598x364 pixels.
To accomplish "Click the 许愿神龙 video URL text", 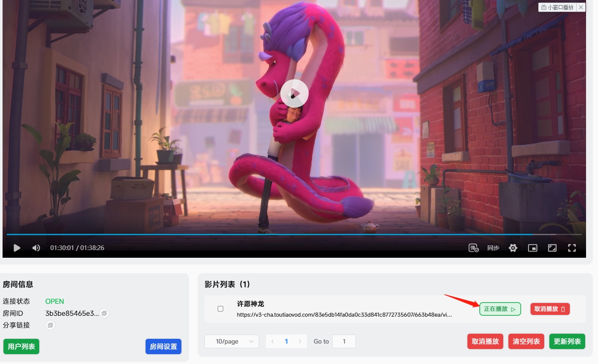I will point(344,315).
